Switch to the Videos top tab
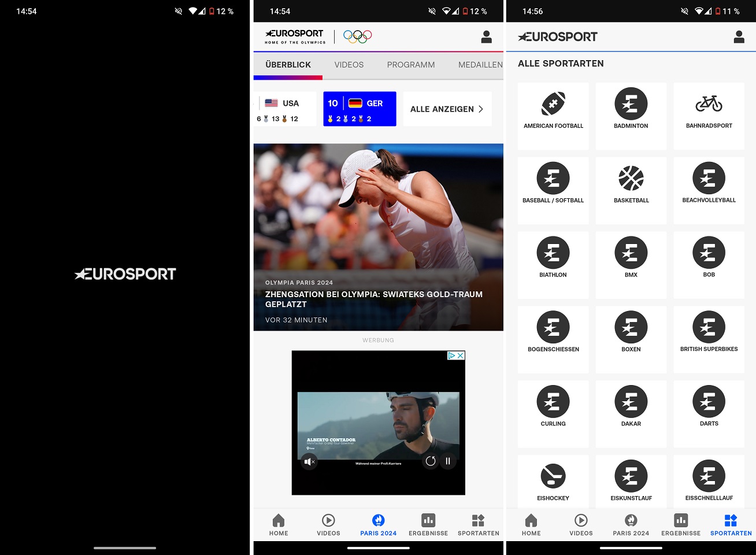The image size is (756, 555). pos(349,65)
